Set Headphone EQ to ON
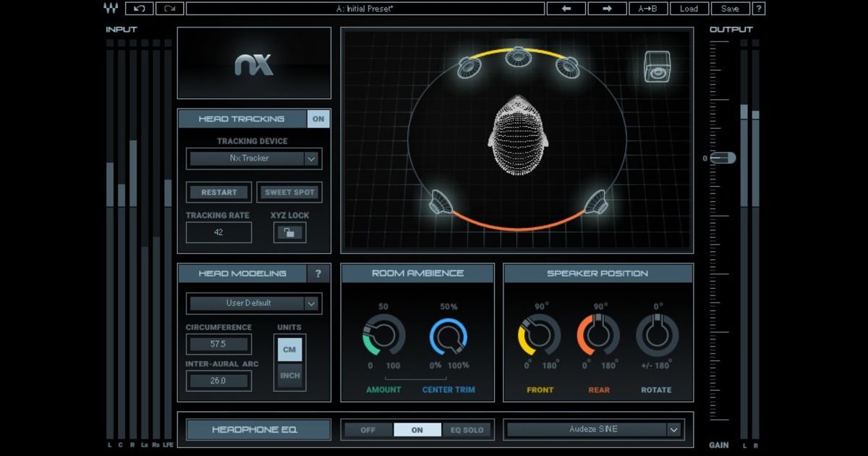 (x=417, y=430)
